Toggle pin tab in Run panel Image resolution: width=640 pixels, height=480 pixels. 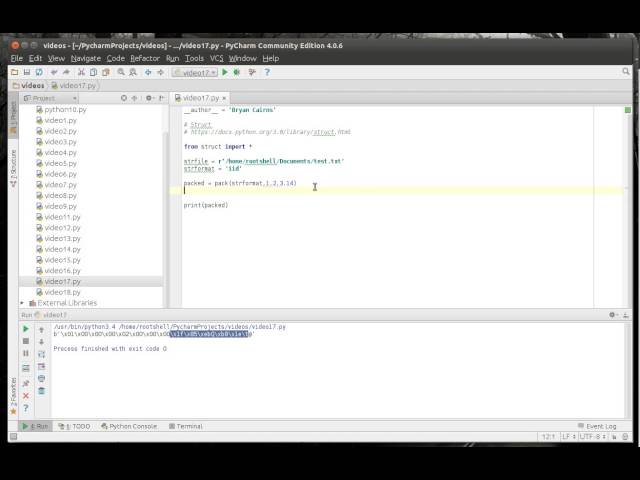click(x=26, y=383)
